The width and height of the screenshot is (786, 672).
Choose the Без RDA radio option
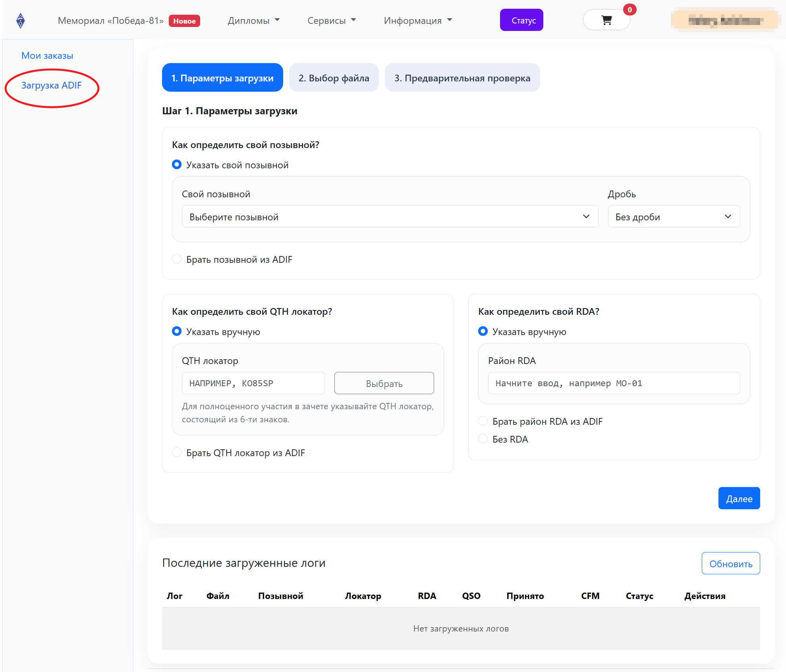click(483, 439)
